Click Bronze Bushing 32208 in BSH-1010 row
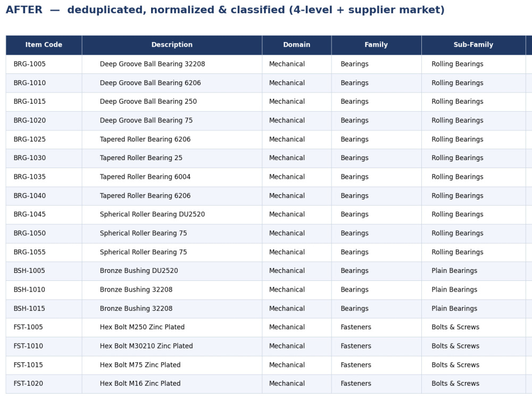The image size is (532, 399). pyautogui.click(x=136, y=290)
